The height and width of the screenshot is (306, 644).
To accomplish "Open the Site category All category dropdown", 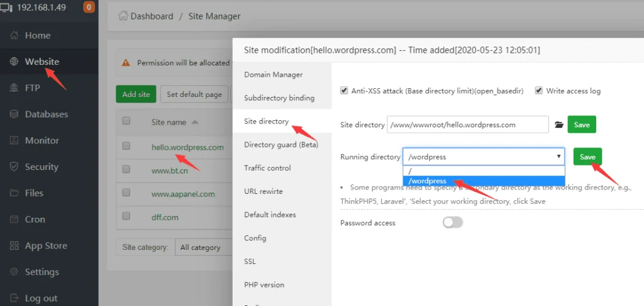I will pyautogui.click(x=204, y=247).
